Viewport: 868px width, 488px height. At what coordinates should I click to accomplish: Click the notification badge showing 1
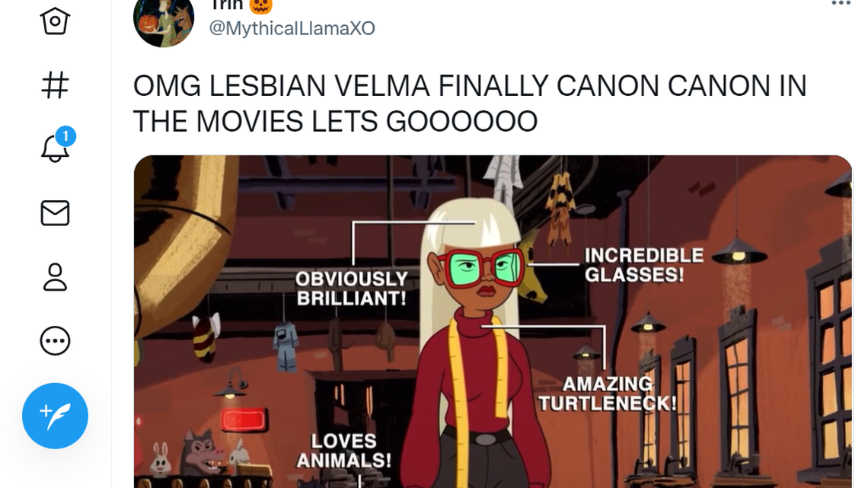tap(66, 136)
